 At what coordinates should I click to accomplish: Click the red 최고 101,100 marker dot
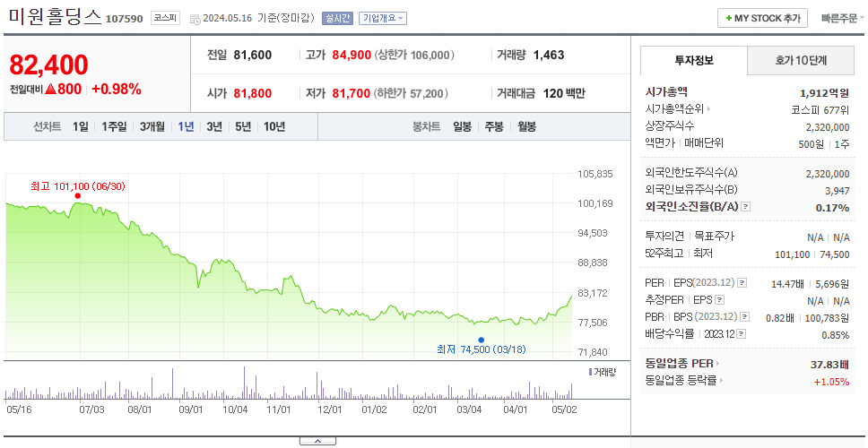77,196
